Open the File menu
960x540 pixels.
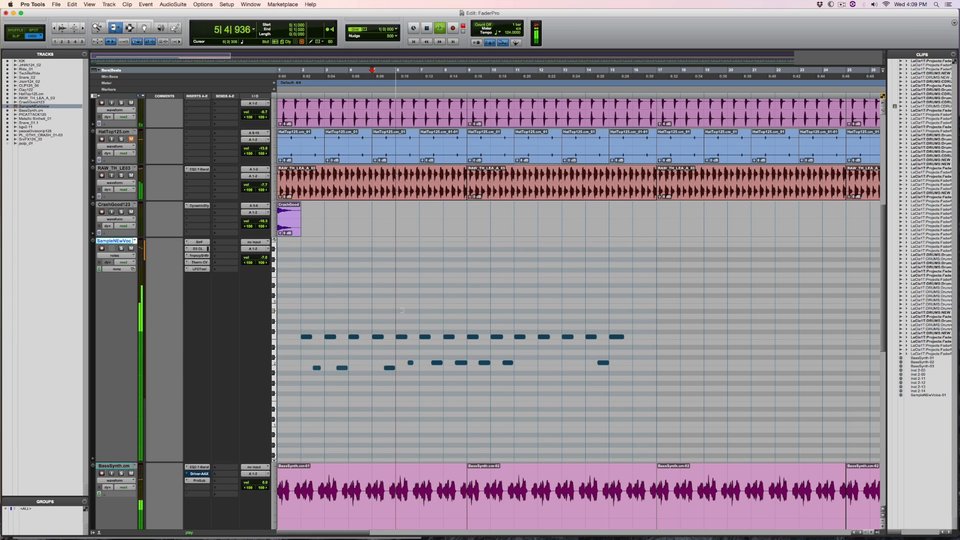pos(56,4)
